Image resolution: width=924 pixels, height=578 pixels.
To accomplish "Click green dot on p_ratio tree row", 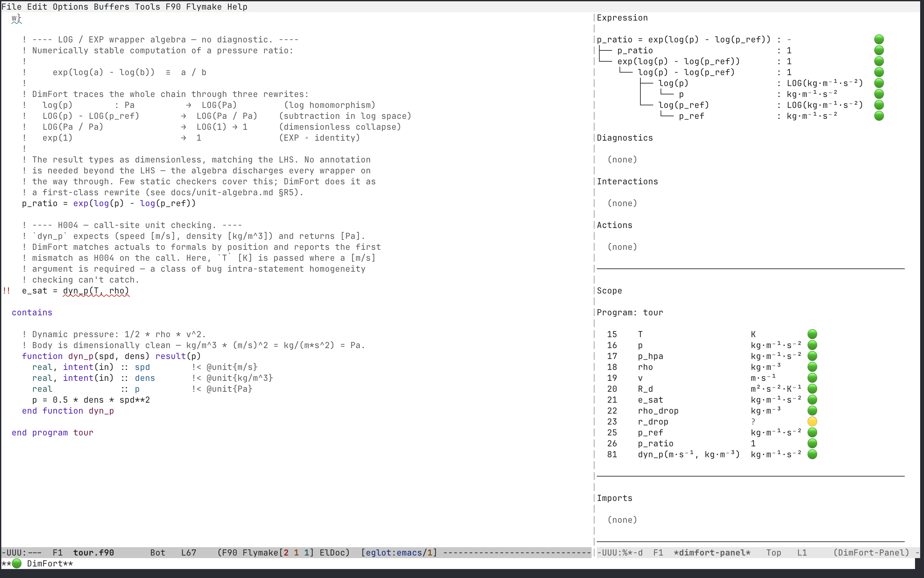I will tap(879, 50).
